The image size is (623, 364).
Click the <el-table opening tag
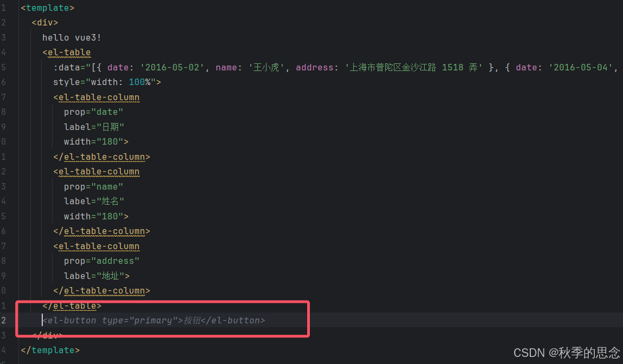point(67,53)
